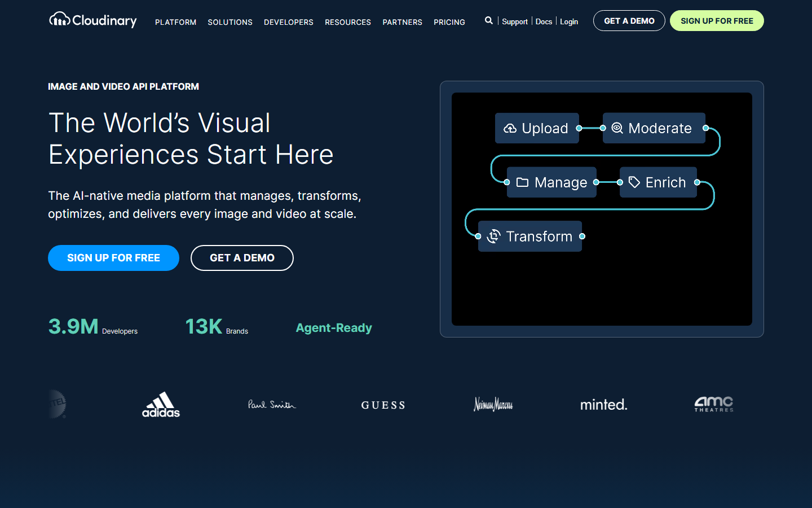This screenshot has height=508, width=812.
Task: Click the Manage folder icon
Action: pos(522,182)
